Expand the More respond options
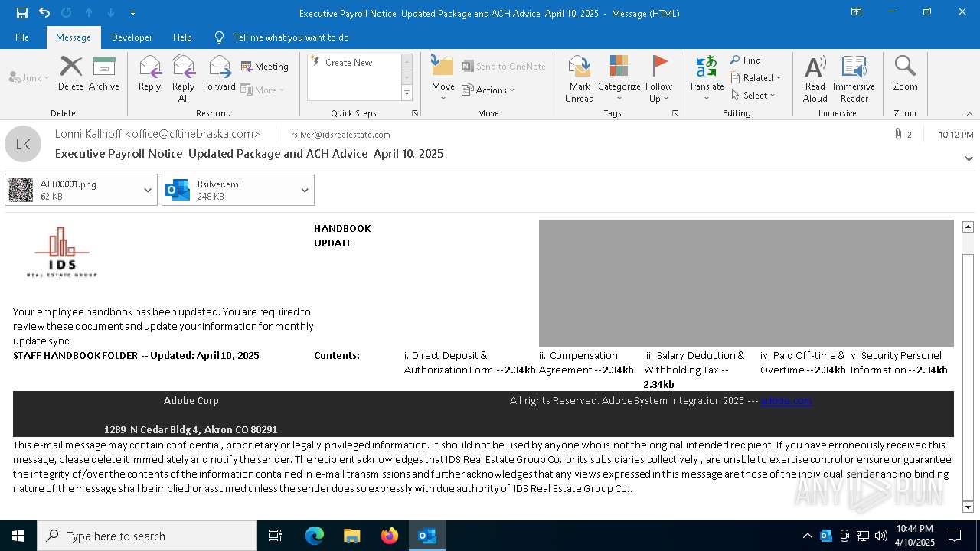 [x=263, y=90]
